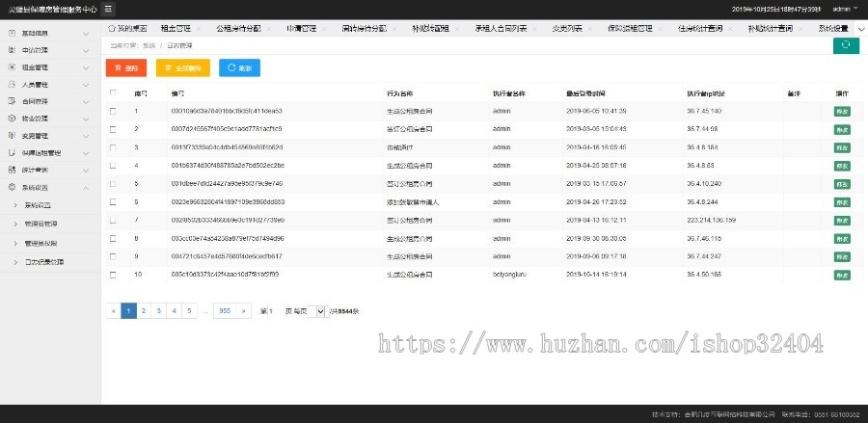Close the 申请管理 tab with its x
This screenshot has width=868, height=423.
324,29
